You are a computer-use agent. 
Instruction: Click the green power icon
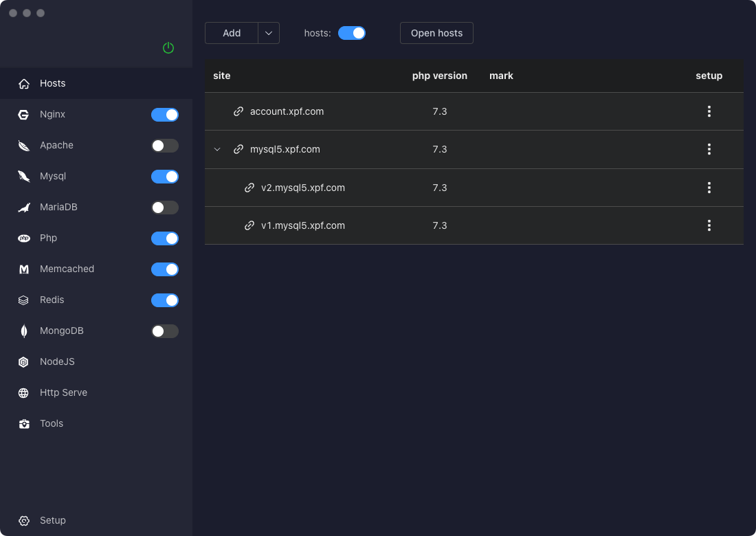pyautogui.click(x=168, y=47)
